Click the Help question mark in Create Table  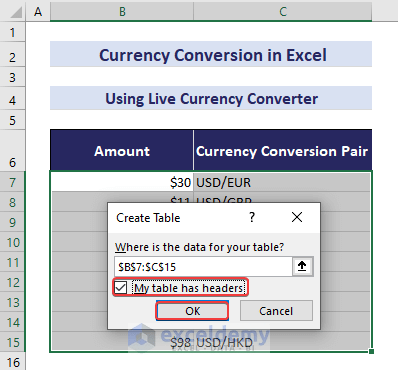(252, 217)
